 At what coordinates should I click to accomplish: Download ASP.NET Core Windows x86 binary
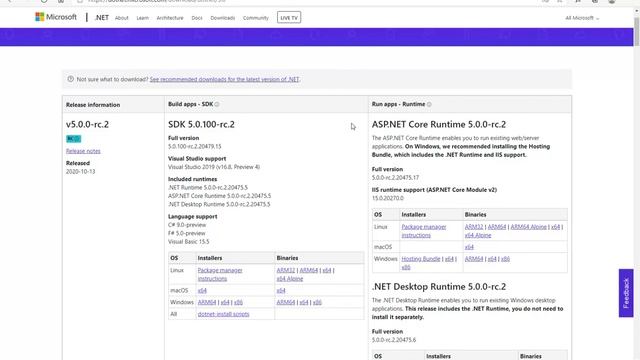coord(505,259)
